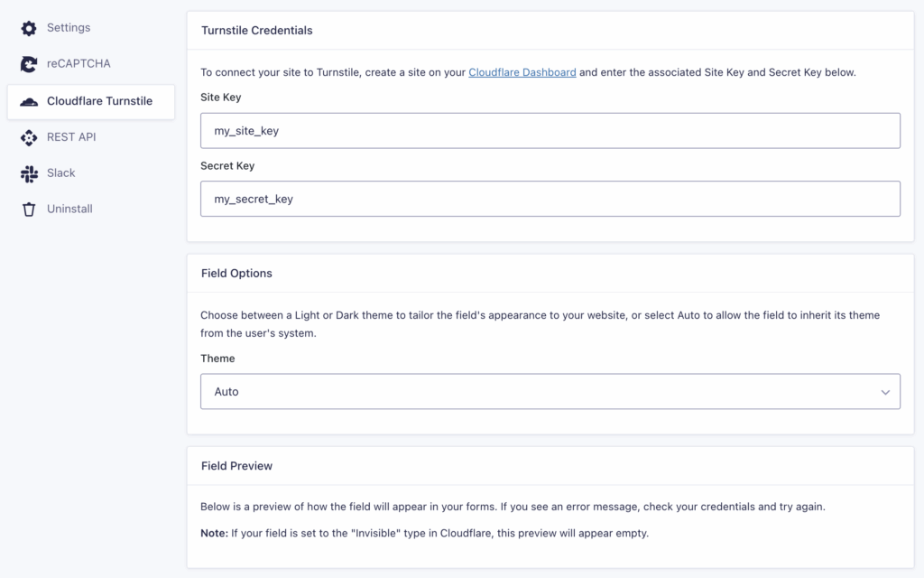Click the Site Key input field
Viewport: 924px width, 578px height.
(550, 130)
